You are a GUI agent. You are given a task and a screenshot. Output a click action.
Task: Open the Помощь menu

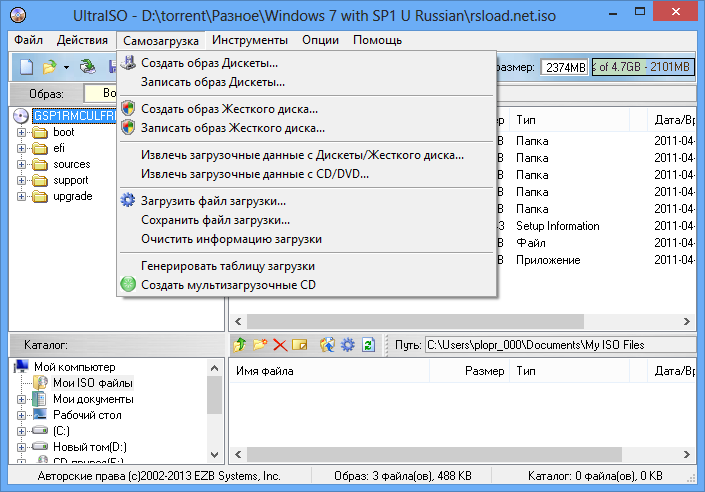[x=377, y=40]
